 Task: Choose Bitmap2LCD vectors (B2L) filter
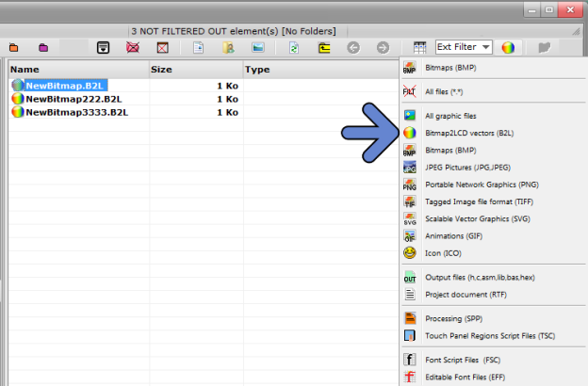(468, 133)
